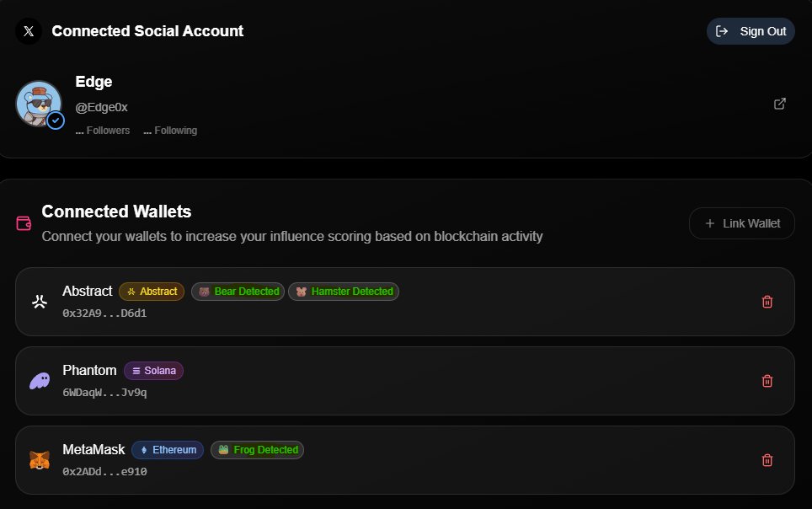Image resolution: width=812 pixels, height=509 pixels.
Task: Click the blue verified checkmark badge
Action: 56,121
